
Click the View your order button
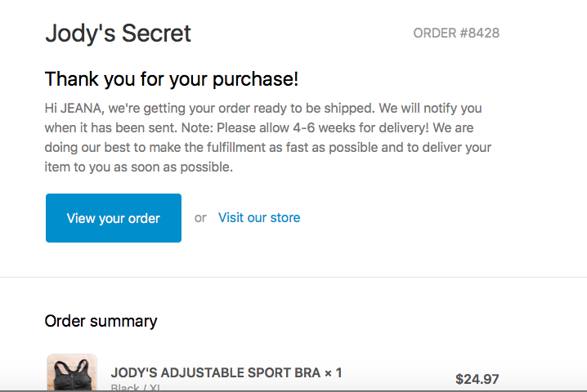[x=114, y=218]
